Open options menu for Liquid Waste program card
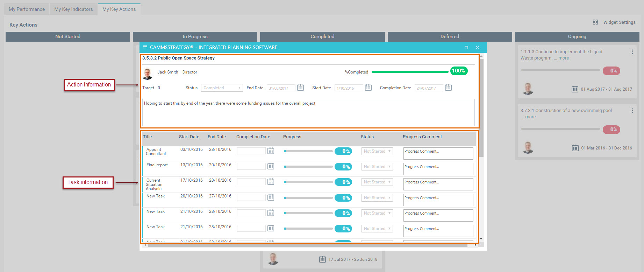644x272 pixels. coord(632,52)
